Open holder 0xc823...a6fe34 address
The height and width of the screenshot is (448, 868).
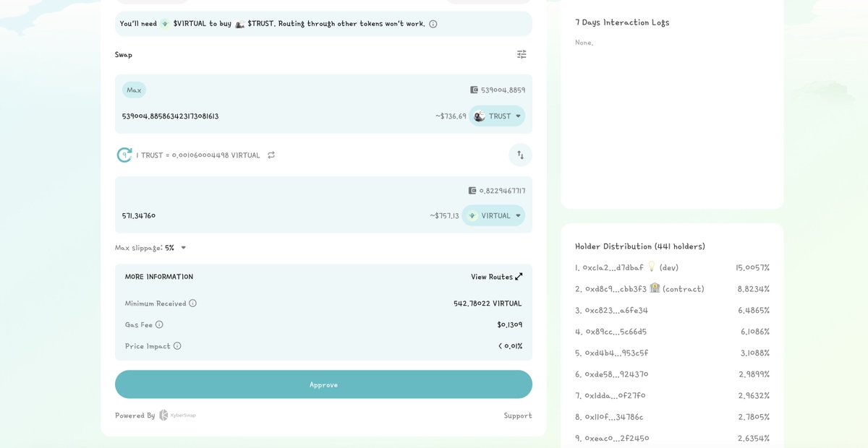point(616,310)
